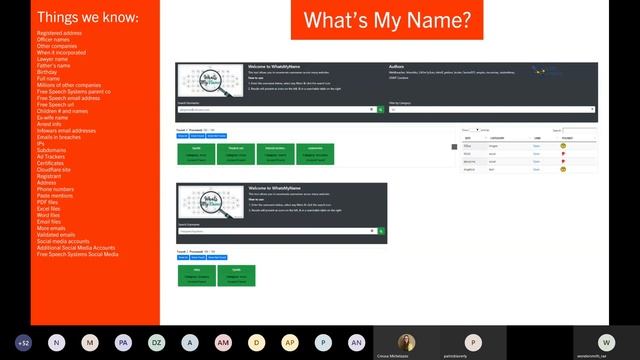
Task: Click the "Registered address" list item
Action: coord(59,33)
